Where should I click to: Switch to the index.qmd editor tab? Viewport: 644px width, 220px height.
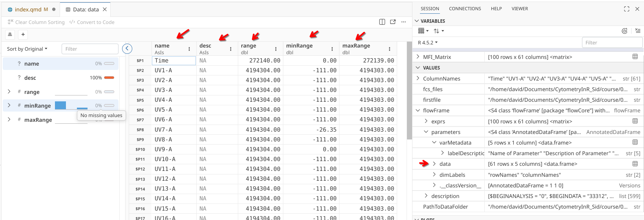27,9
